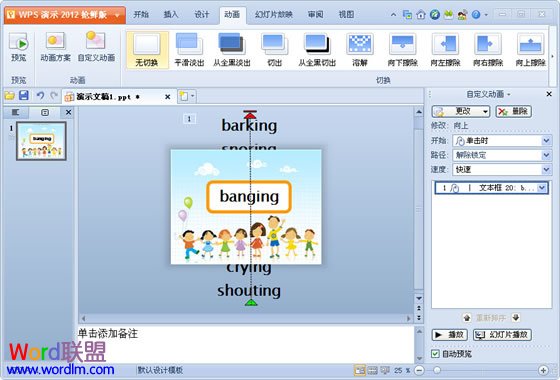Image resolution: width=560 pixels, height=380 pixels.
Task: Select Cut From Black (从全黑切出) transition
Action: (317, 50)
